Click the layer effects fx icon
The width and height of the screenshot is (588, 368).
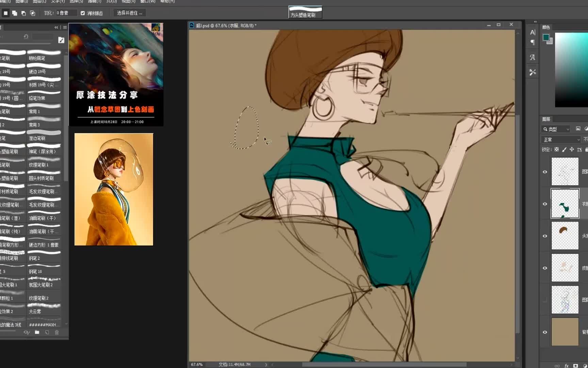pyautogui.click(x=567, y=366)
